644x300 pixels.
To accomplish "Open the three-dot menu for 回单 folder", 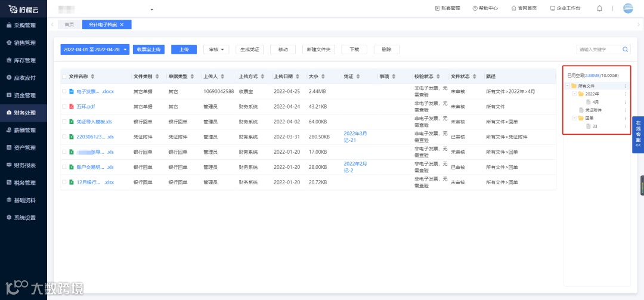I will 625,118.
